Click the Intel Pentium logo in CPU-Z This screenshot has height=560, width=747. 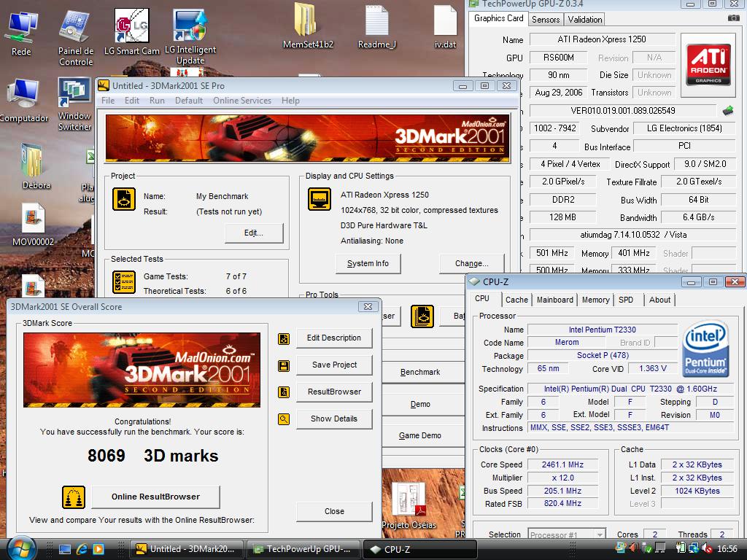pos(705,349)
